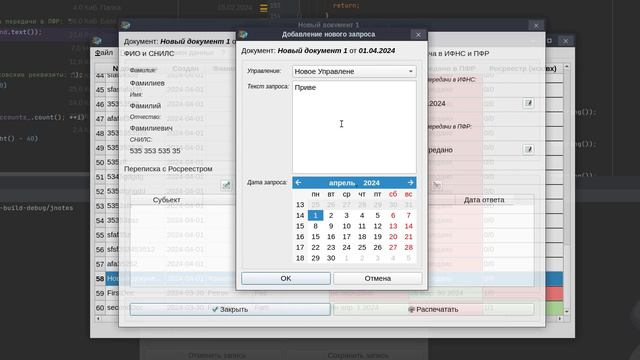Choose April 19 in the calendar

pos(378,237)
